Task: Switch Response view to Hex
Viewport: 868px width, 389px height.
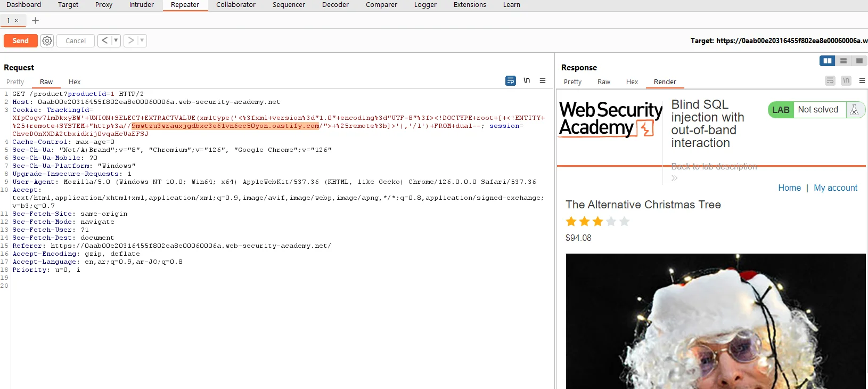Action: pyautogui.click(x=632, y=82)
